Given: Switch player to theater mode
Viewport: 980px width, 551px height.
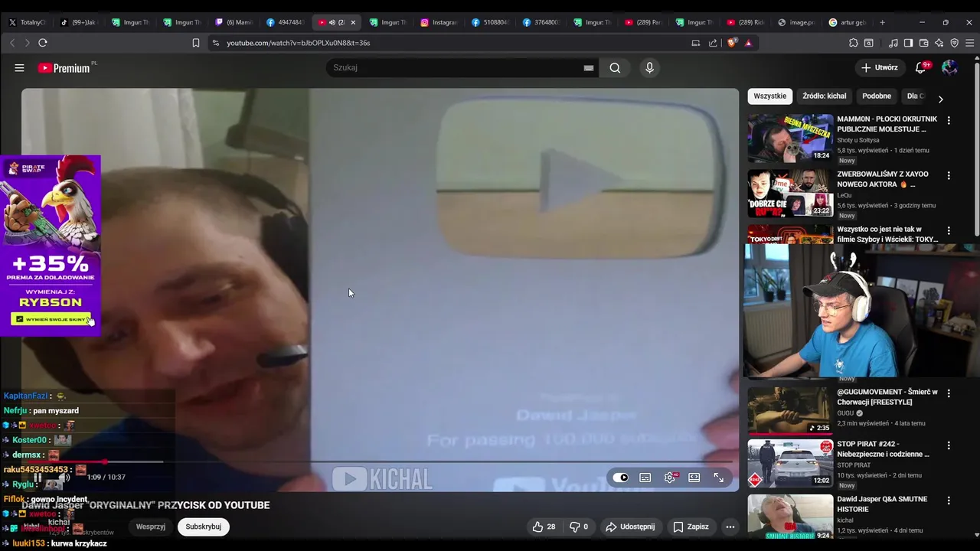Looking at the screenshot, I should (x=694, y=478).
